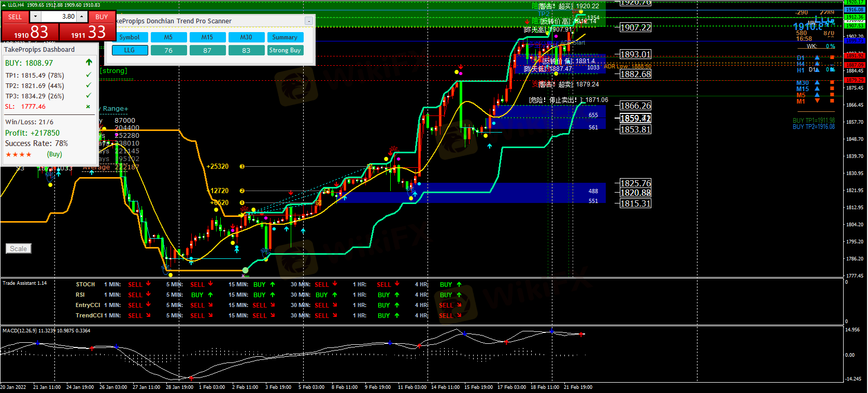
Task: Click the SELL button in the trade panel
Action: tap(15, 17)
